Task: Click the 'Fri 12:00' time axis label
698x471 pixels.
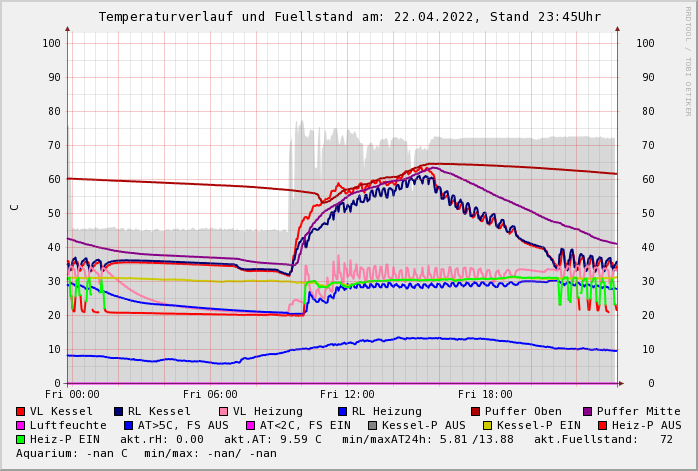Action: (347, 395)
